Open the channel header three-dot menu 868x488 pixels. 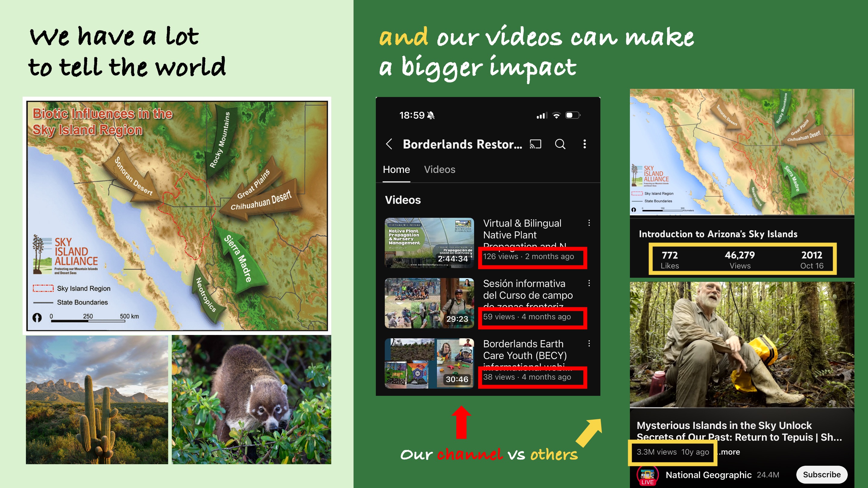pyautogui.click(x=585, y=144)
